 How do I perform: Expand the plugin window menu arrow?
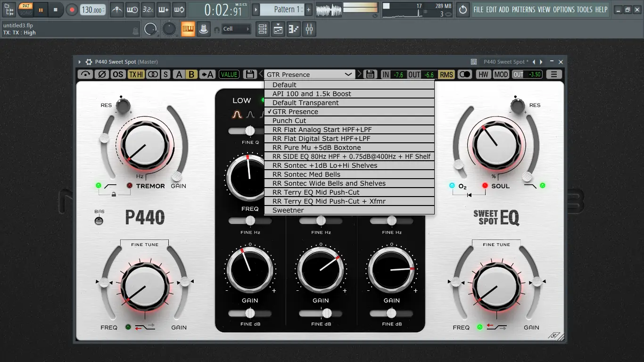80,62
